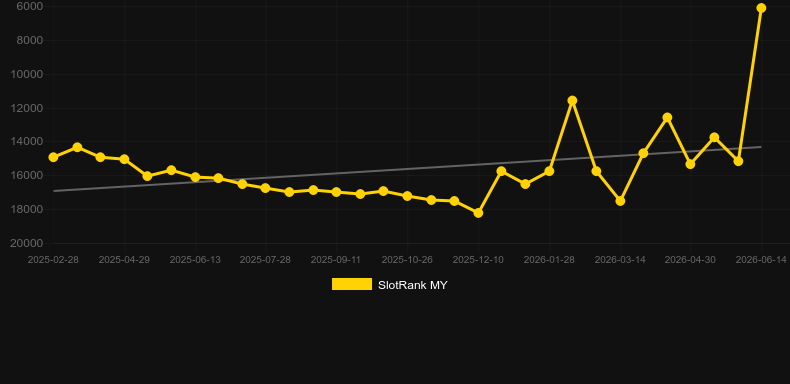Click the 2025-12-10 axis date label

tap(478, 260)
